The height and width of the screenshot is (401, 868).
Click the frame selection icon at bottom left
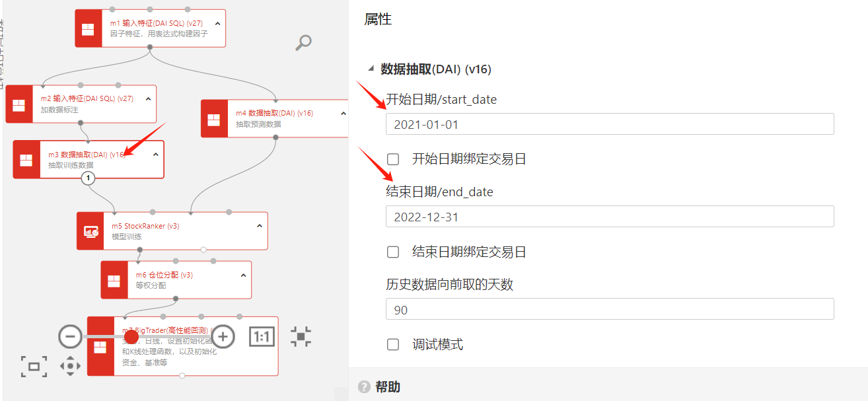[x=34, y=366]
